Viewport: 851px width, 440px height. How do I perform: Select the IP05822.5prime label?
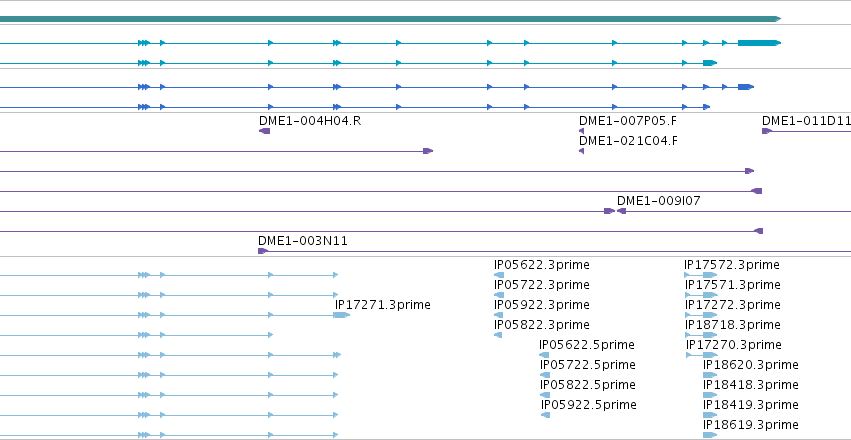(588, 385)
